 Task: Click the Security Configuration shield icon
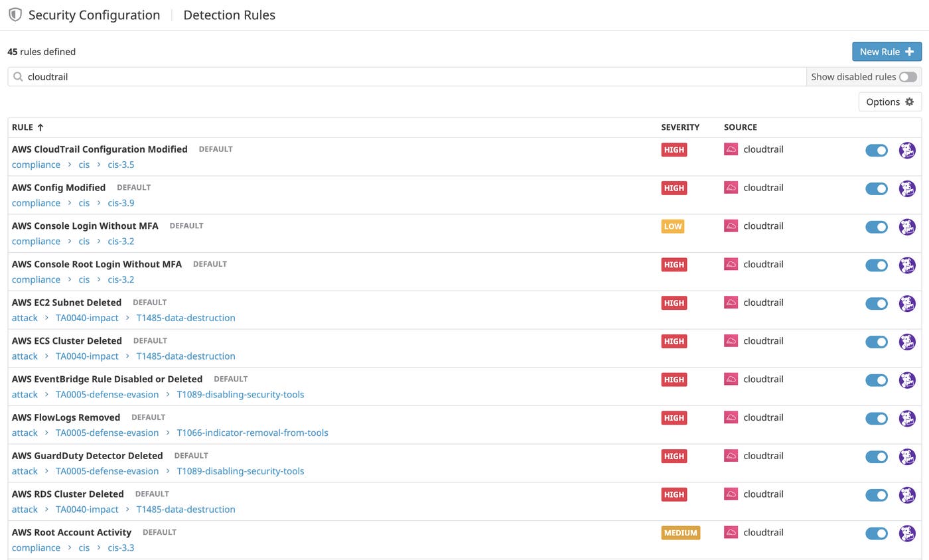click(15, 15)
